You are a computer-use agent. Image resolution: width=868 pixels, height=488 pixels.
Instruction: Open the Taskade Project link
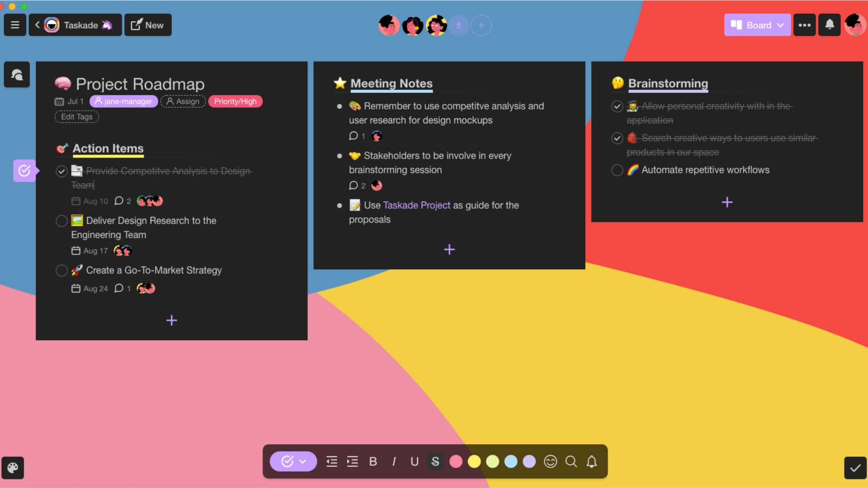(x=416, y=205)
